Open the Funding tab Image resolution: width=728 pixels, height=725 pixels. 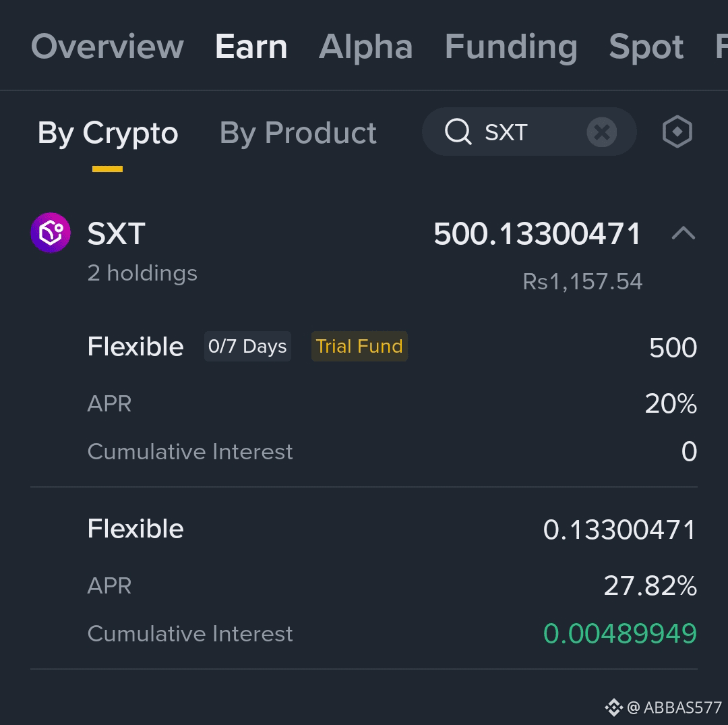coord(511,47)
